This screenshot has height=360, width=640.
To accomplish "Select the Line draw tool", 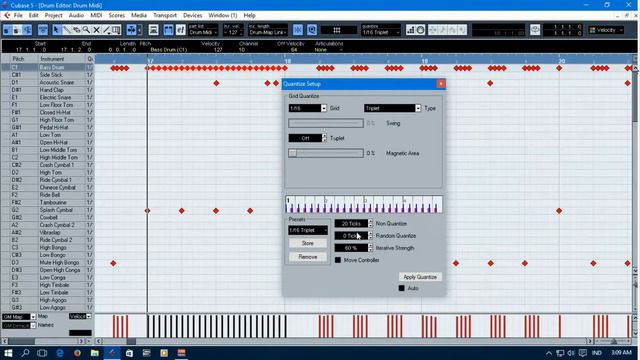I will click(106, 30).
